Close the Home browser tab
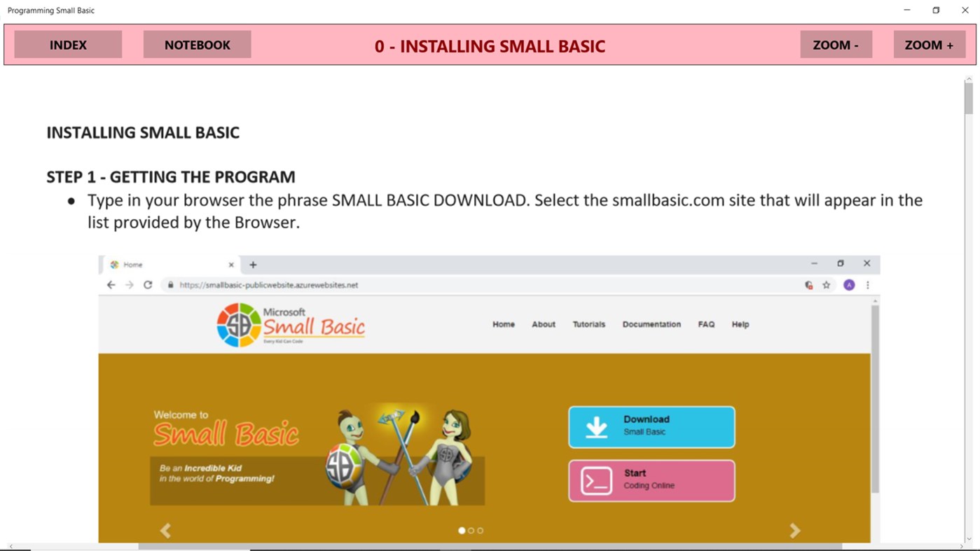Screen dimensions: 980x551 (231, 265)
